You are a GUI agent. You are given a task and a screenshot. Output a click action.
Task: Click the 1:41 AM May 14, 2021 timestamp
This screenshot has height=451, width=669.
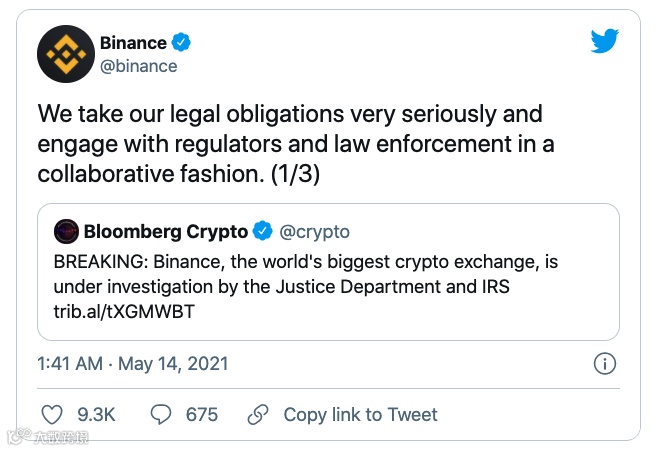tap(132, 363)
